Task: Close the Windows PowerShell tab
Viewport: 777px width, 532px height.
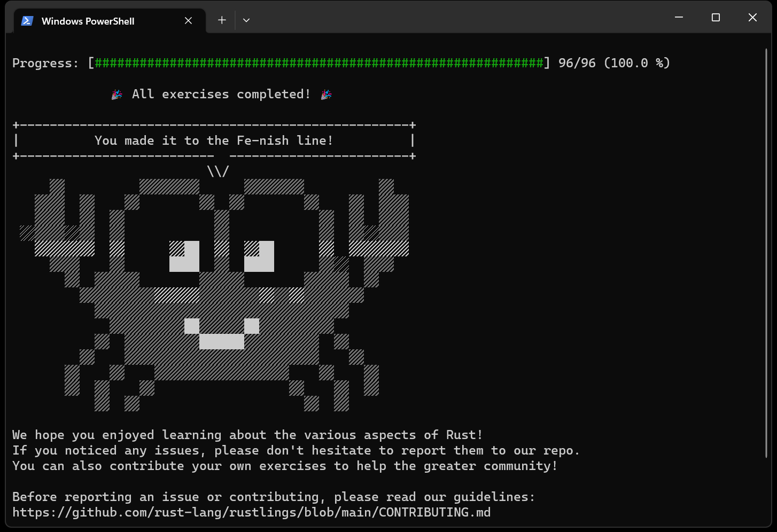Action: pyautogui.click(x=188, y=21)
